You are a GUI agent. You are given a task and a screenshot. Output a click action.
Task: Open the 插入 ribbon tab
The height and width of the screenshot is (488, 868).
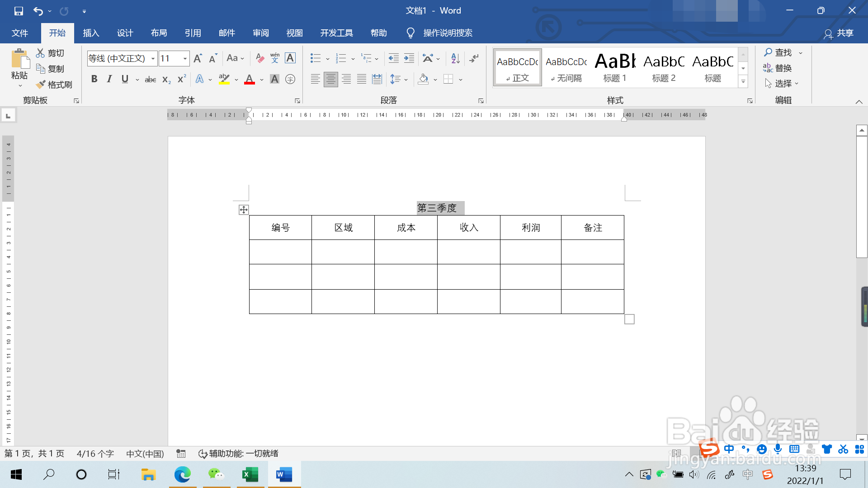tap(91, 33)
